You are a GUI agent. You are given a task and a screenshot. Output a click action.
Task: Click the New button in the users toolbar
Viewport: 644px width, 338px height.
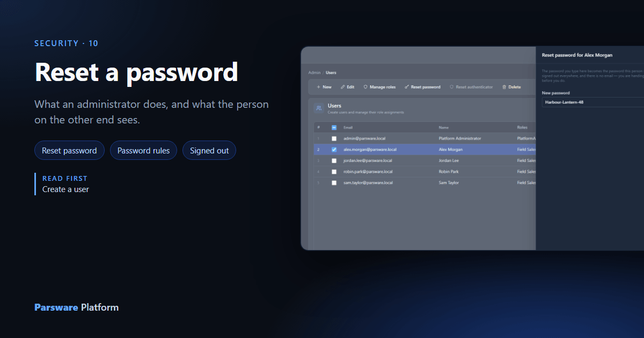[324, 87]
